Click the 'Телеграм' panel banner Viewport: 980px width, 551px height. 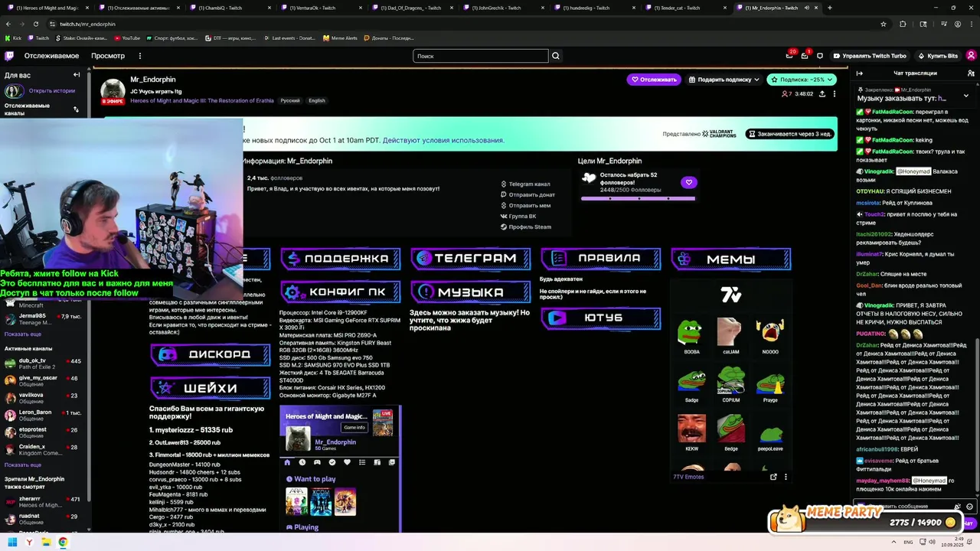pos(471,259)
